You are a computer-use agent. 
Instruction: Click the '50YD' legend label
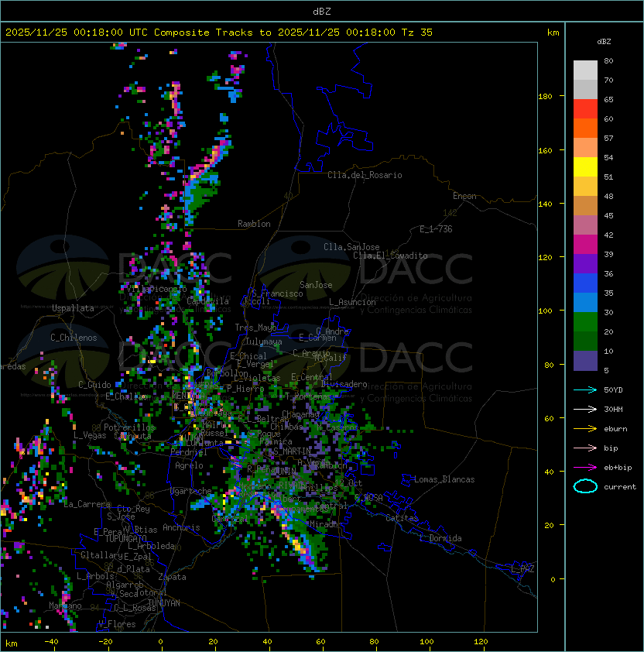coord(613,390)
